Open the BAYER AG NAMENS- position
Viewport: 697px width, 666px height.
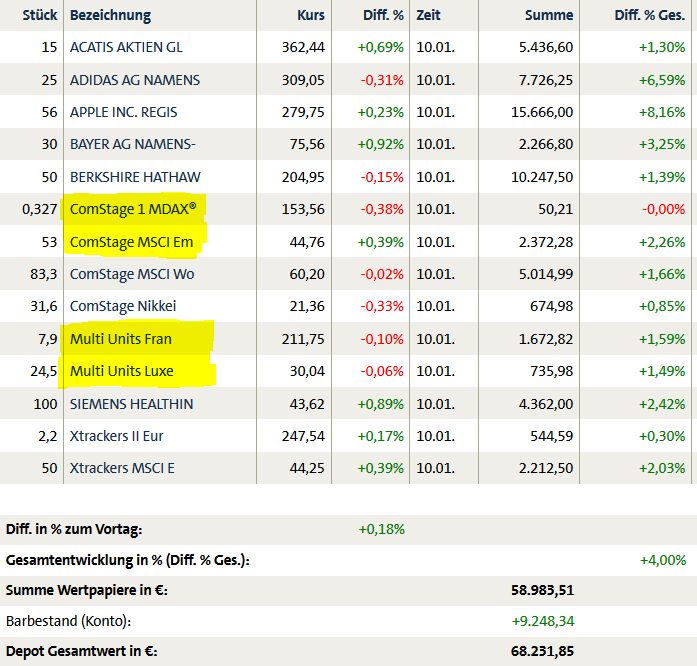point(132,144)
